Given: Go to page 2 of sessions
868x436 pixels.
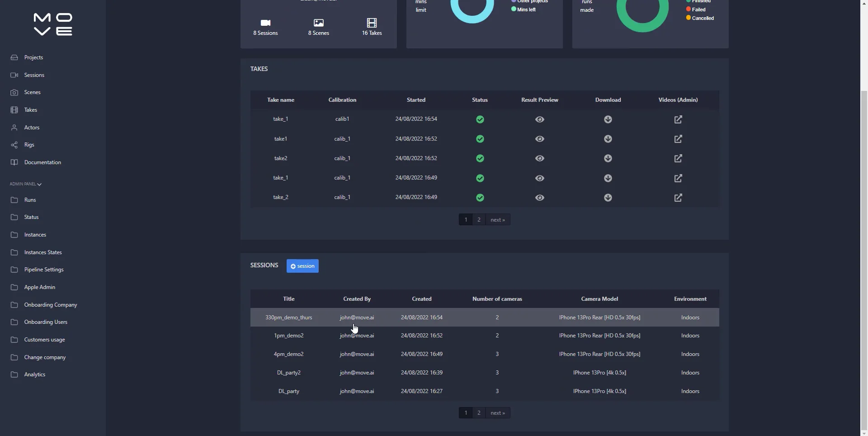Looking at the screenshot, I should point(479,413).
